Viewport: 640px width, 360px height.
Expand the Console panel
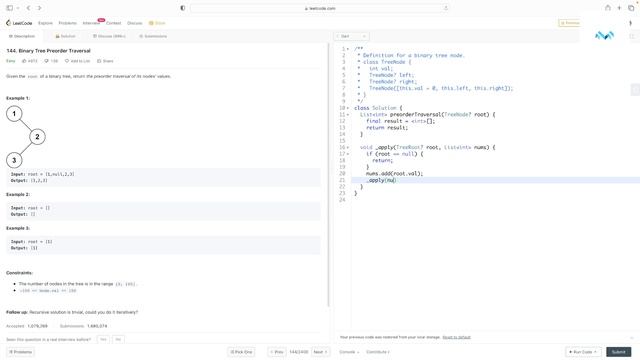[349, 352]
